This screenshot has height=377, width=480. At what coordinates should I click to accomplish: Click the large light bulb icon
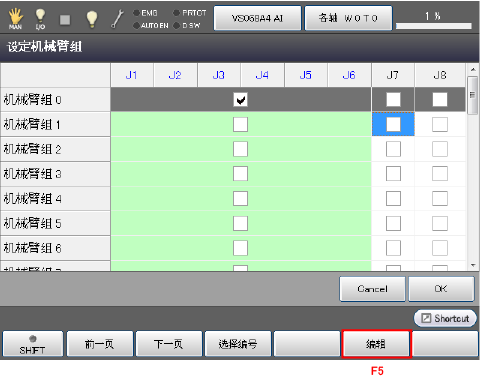tap(92, 19)
